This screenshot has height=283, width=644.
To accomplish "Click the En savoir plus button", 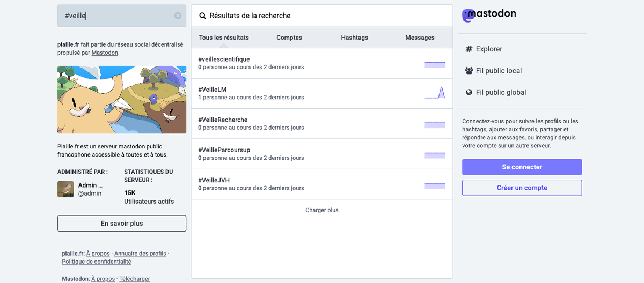I will tap(122, 224).
